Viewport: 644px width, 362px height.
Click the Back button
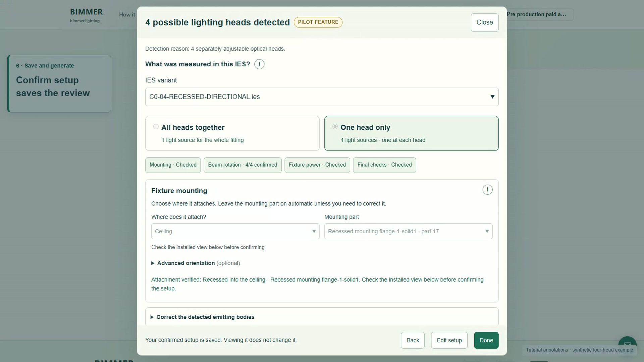[x=413, y=340]
